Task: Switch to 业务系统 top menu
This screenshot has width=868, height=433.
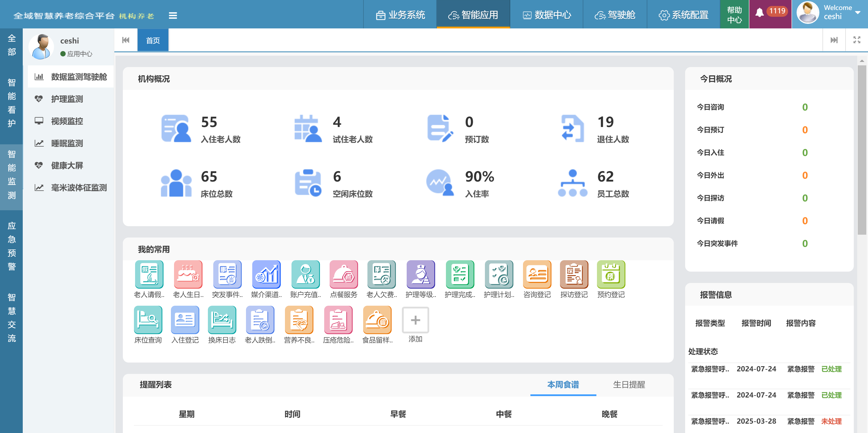Action: pyautogui.click(x=400, y=15)
